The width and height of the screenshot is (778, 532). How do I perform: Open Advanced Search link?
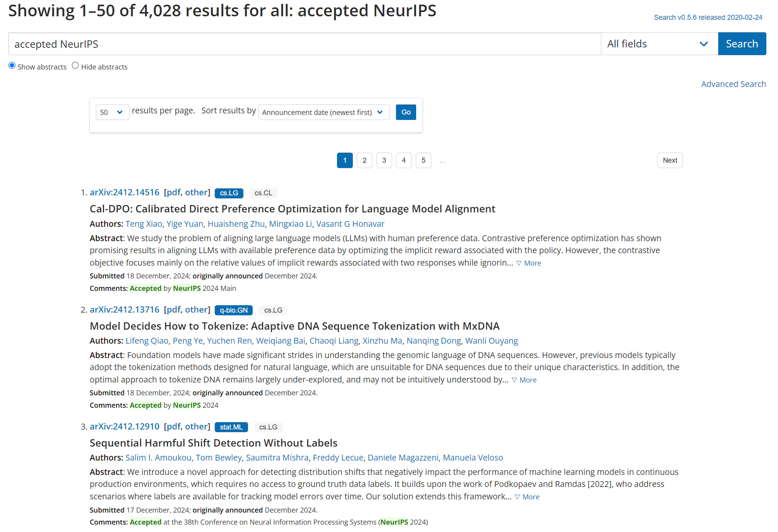click(x=733, y=84)
